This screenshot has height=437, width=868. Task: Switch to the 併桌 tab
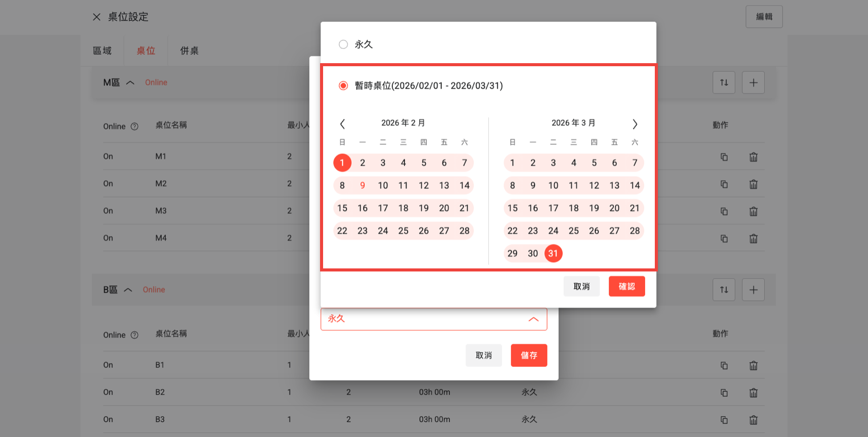[x=189, y=50]
